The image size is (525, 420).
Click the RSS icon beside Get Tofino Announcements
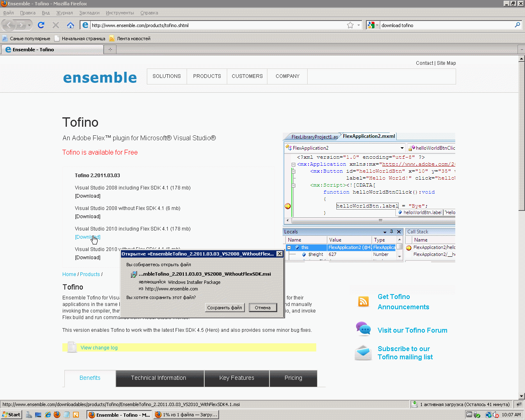pos(363,301)
